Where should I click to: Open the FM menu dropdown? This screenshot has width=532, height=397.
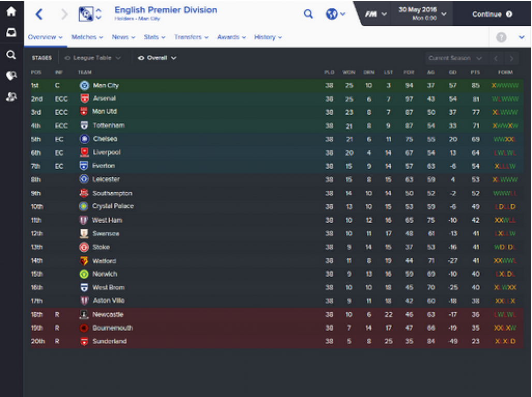point(376,14)
